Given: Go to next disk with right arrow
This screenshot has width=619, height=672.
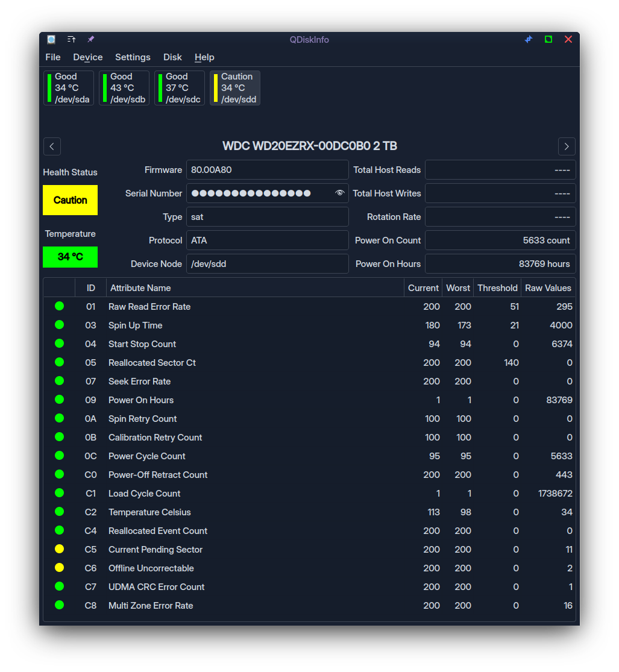Looking at the screenshot, I should coord(567,146).
